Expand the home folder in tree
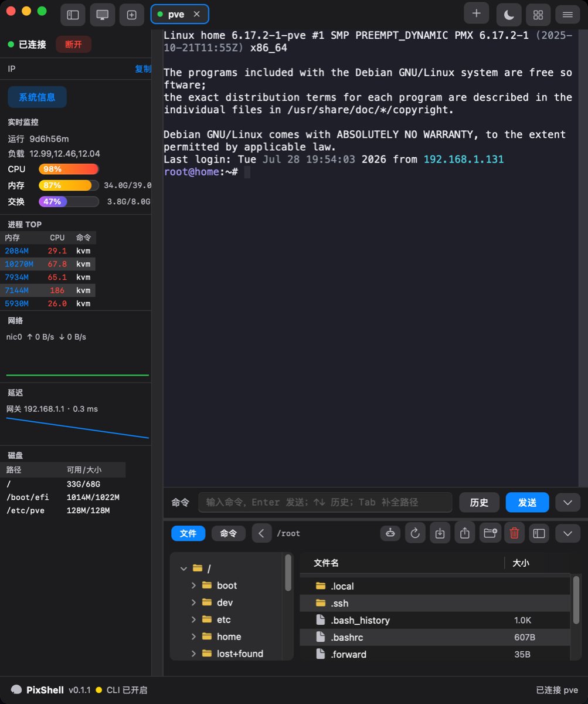588x704 pixels. point(193,637)
